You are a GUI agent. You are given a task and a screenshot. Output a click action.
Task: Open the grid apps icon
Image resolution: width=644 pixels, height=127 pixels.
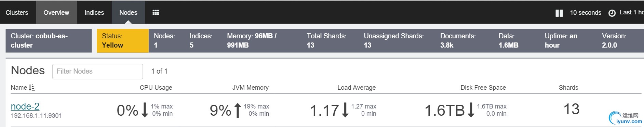click(156, 12)
